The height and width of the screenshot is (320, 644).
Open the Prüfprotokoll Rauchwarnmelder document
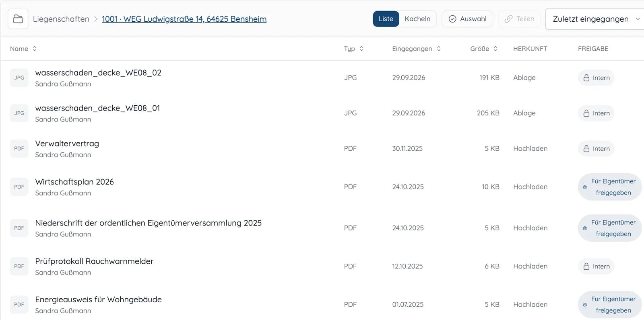(94, 261)
